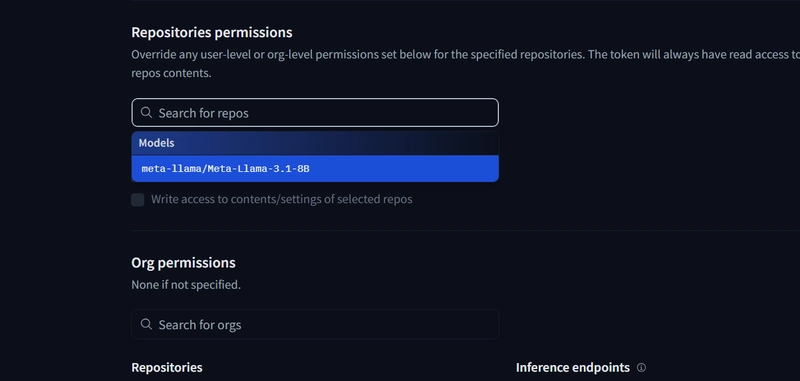800x381 pixels.
Task: Click the magnifier icon in repos search
Action: pos(146,113)
